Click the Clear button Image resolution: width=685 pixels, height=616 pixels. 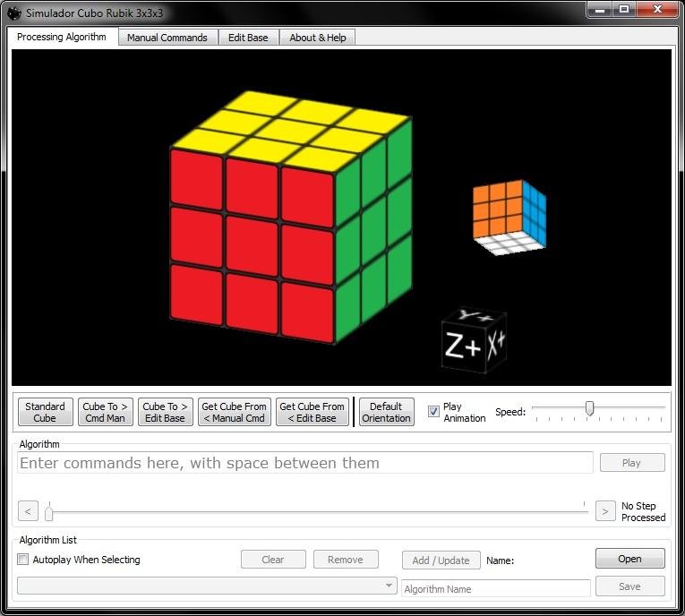point(273,560)
